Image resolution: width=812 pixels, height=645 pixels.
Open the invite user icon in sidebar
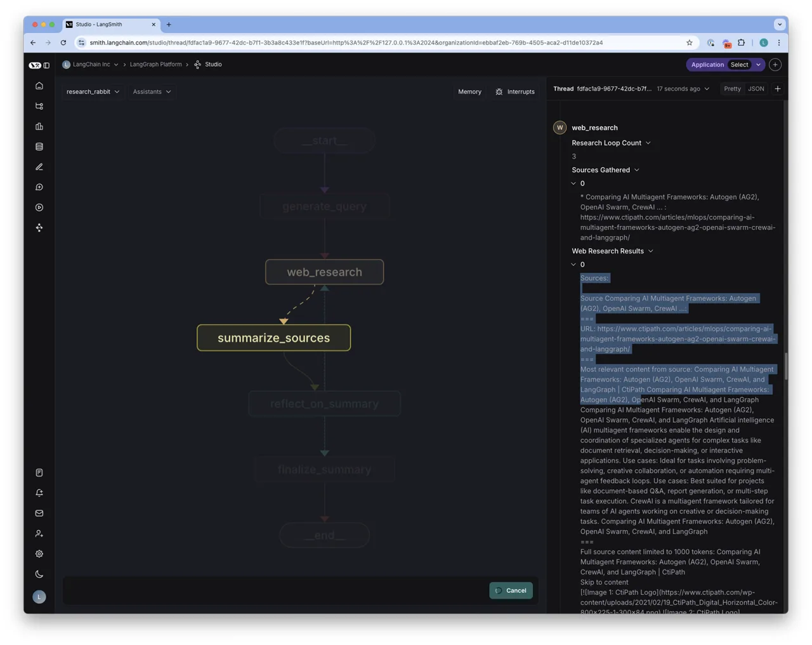click(39, 534)
